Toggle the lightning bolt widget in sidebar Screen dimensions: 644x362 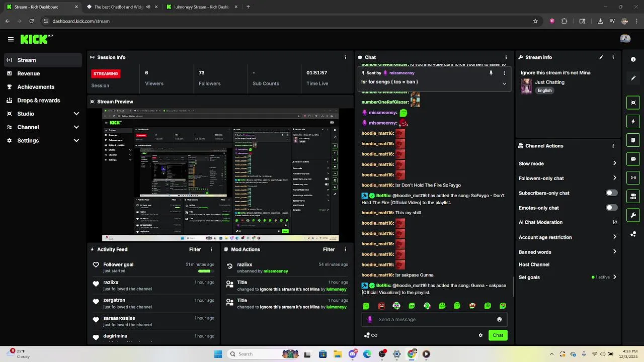click(x=633, y=121)
